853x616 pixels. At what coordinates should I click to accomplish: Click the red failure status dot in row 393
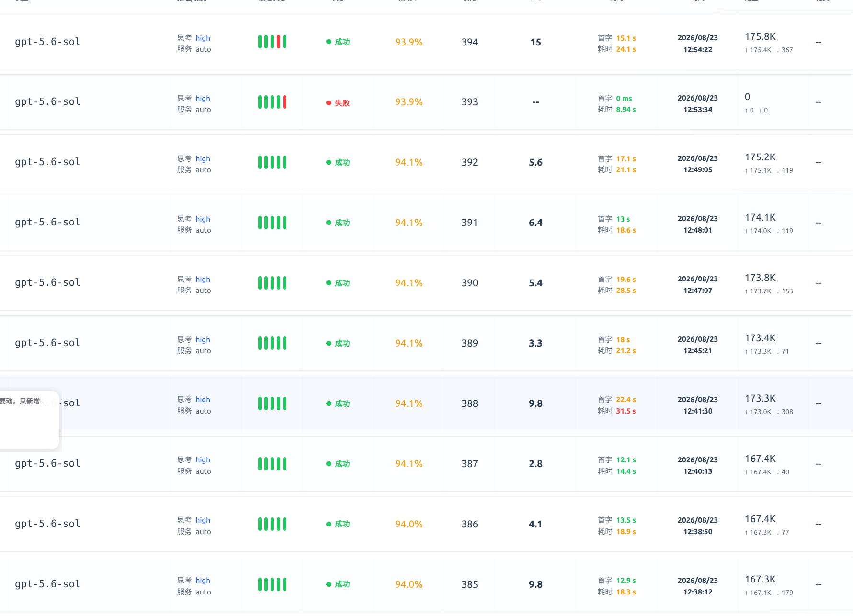[x=329, y=102]
